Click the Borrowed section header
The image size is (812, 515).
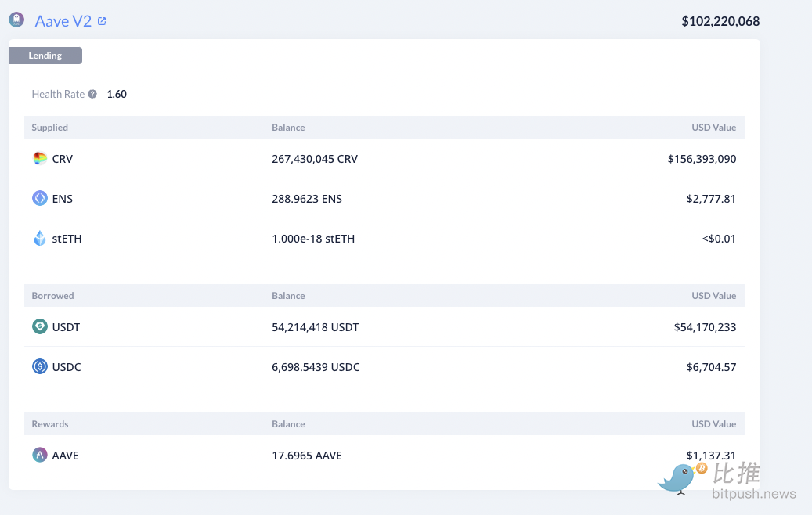pos(52,296)
